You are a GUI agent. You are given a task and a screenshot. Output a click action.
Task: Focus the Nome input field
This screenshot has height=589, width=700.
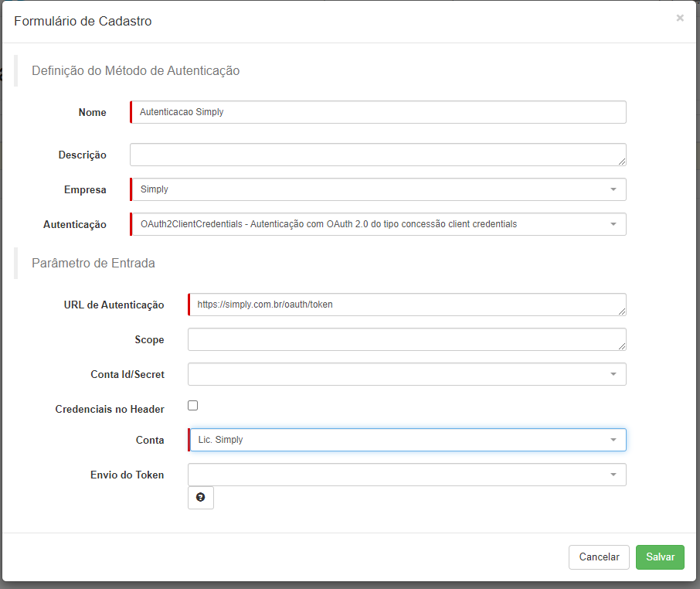pyautogui.click(x=378, y=112)
